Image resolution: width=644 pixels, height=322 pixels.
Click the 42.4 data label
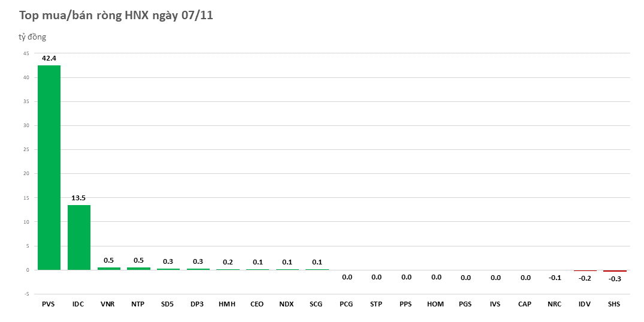coord(49,58)
